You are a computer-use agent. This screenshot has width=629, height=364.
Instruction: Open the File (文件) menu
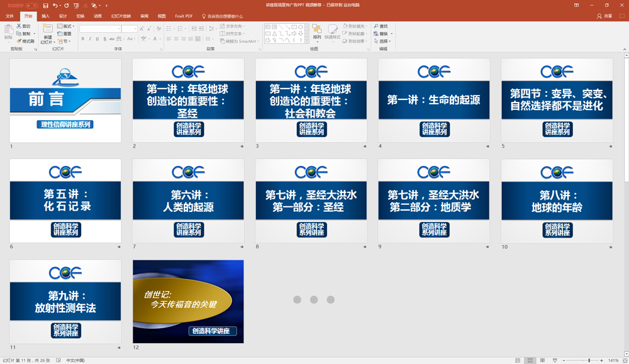pyautogui.click(x=9, y=16)
